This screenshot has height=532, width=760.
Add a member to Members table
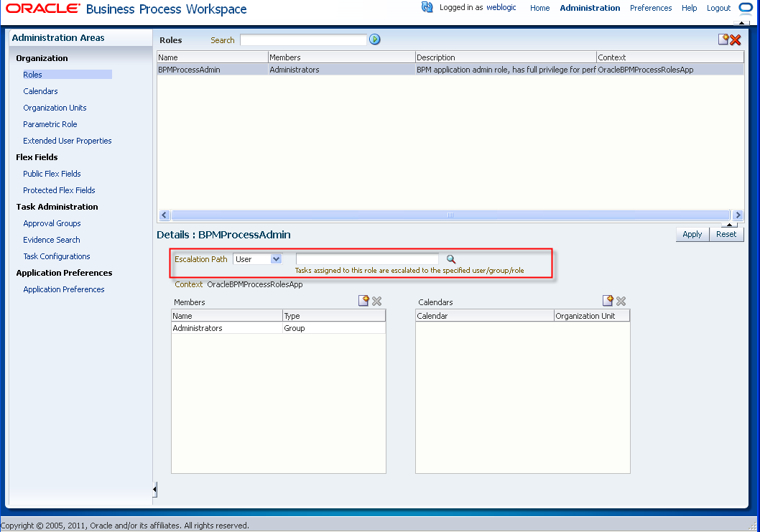point(363,301)
